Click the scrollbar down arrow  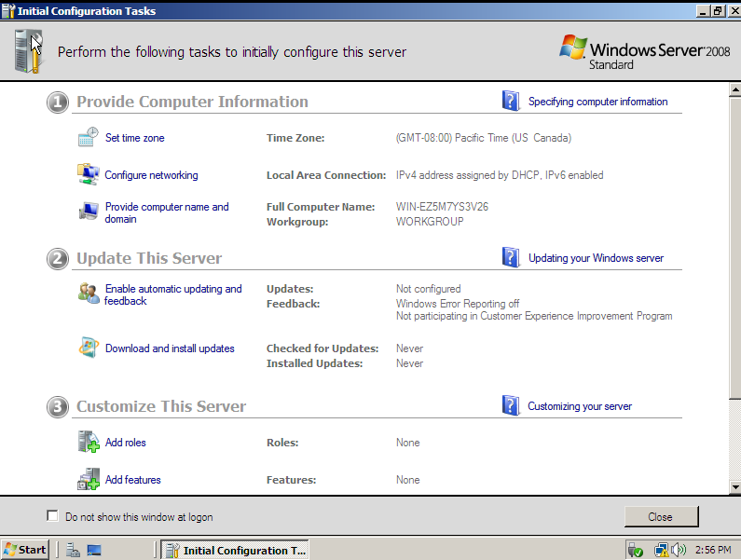point(734,486)
